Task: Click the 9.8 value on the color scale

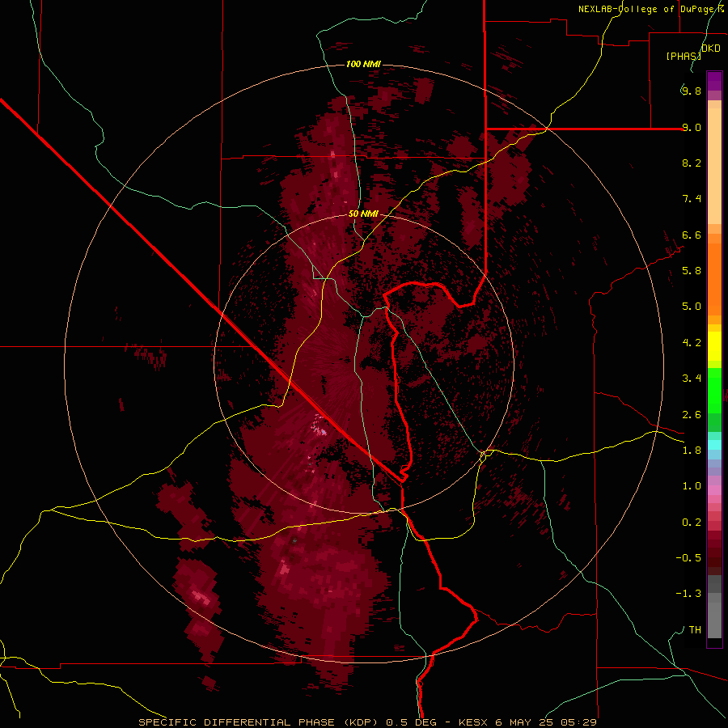Action: click(692, 91)
